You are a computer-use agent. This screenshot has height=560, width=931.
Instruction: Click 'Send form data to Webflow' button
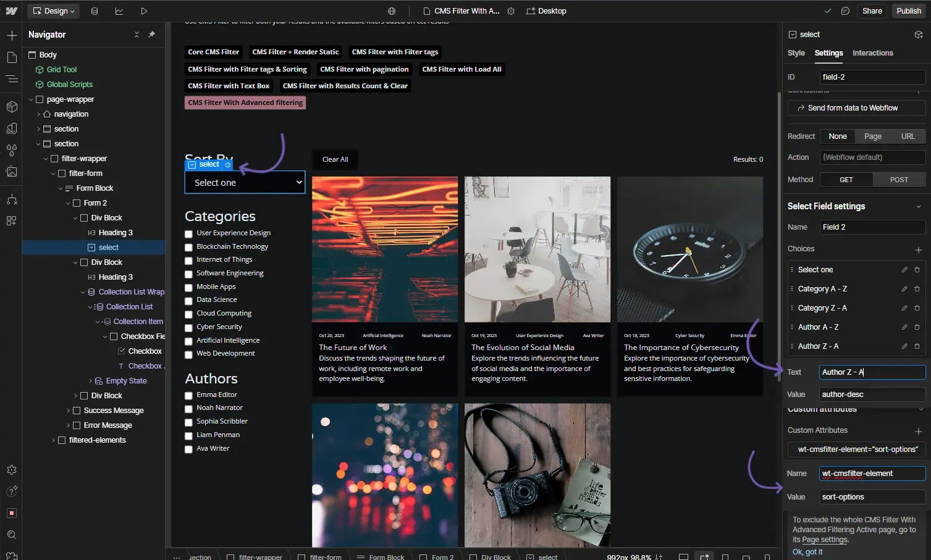tap(856, 108)
